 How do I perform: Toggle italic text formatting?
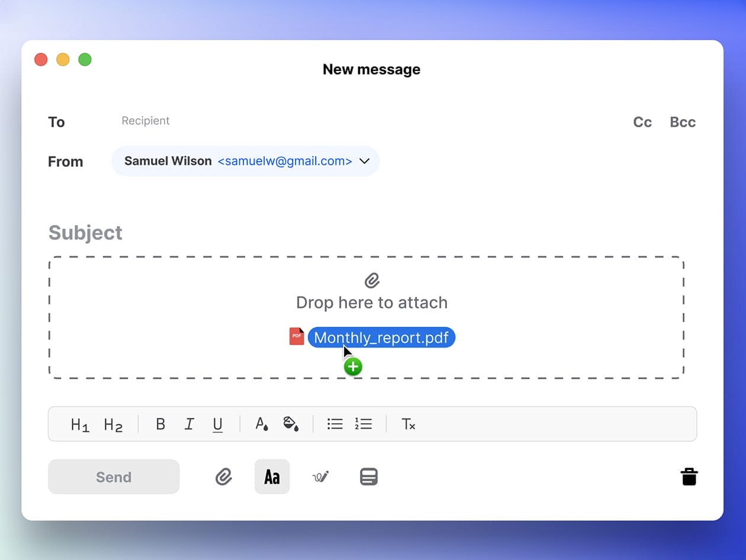click(189, 424)
